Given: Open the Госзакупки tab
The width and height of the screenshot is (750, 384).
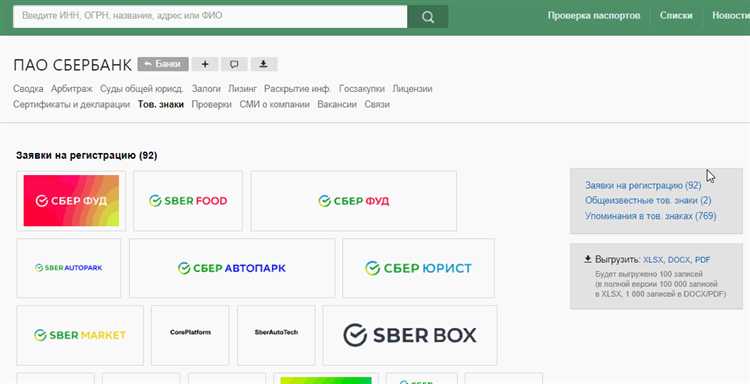Looking at the screenshot, I should coord(362,89).
